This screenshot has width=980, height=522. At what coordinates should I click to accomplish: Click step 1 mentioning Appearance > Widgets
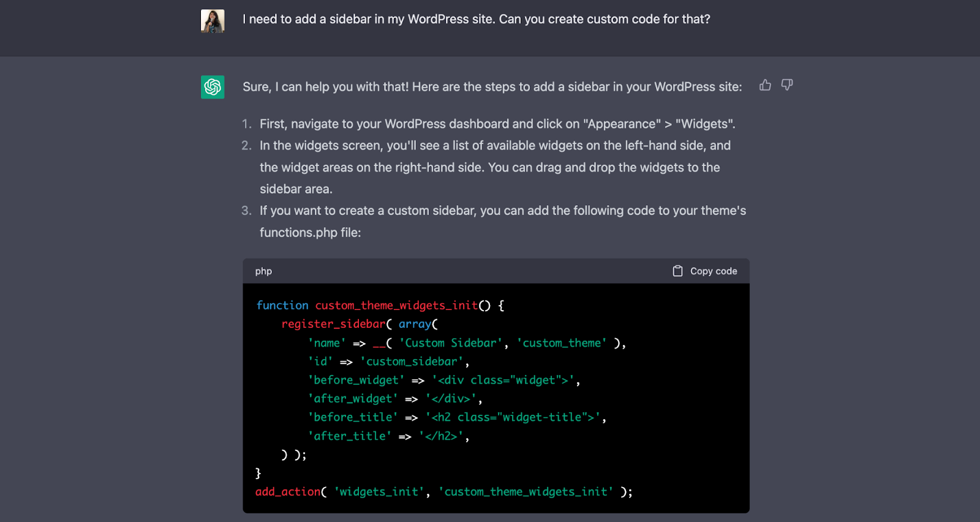pyautogui.click(x=497, y=124)
